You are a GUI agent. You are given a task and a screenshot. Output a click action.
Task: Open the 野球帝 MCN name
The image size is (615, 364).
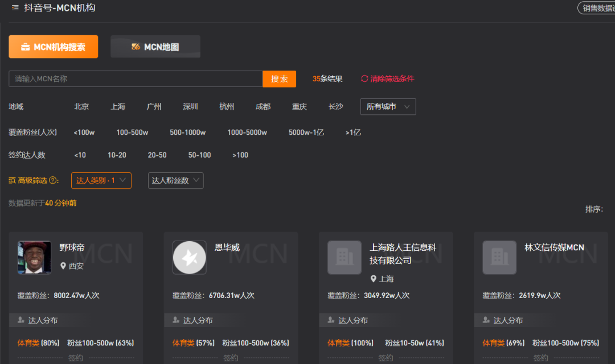72,247
